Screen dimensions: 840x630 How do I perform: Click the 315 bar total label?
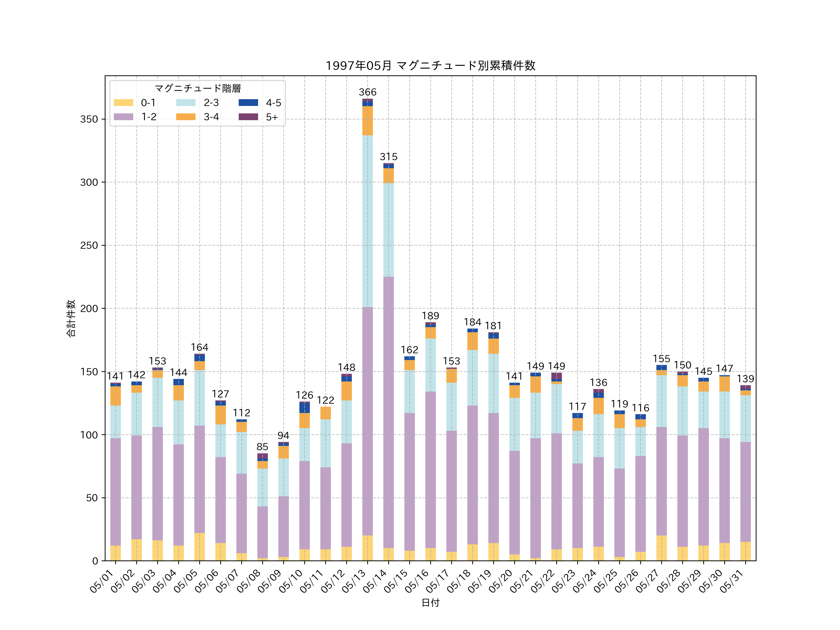388,157
